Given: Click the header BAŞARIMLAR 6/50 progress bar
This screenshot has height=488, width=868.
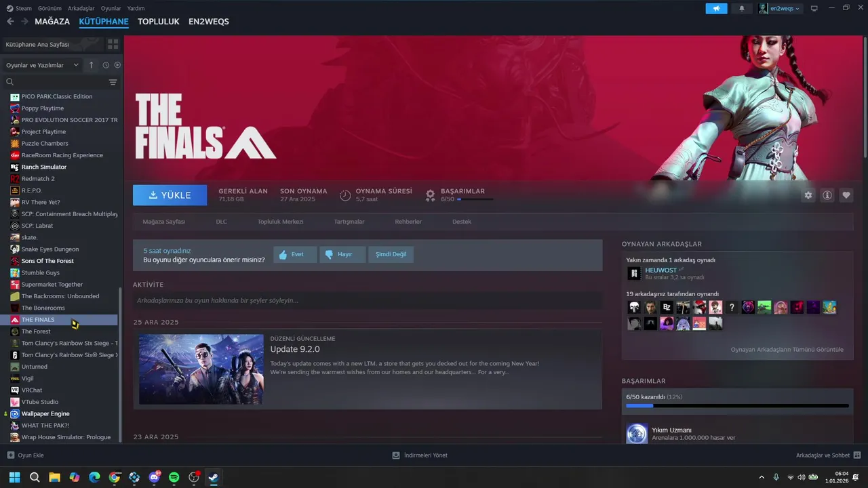Looking at the screenshot, I should coord(475,199).
